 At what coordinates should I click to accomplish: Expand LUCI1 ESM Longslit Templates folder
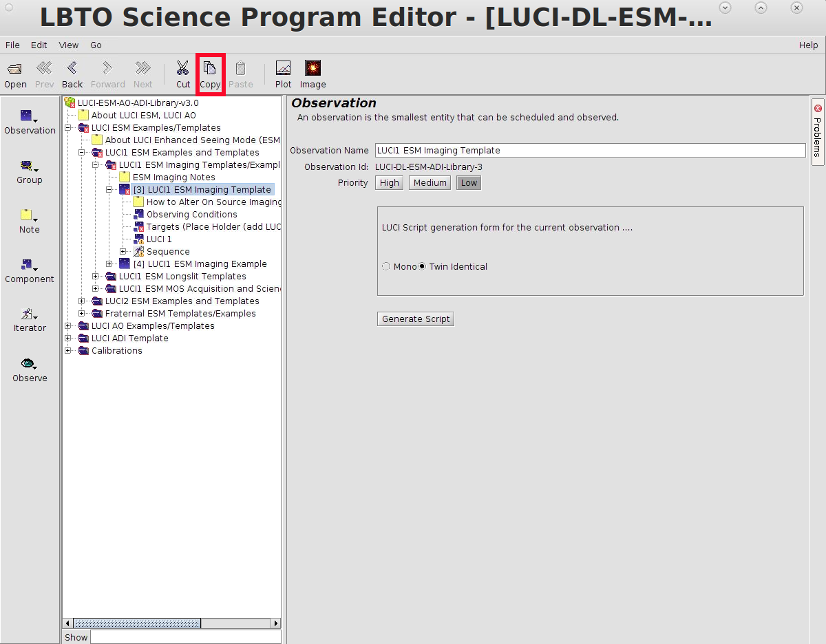[x=96, y=276]
